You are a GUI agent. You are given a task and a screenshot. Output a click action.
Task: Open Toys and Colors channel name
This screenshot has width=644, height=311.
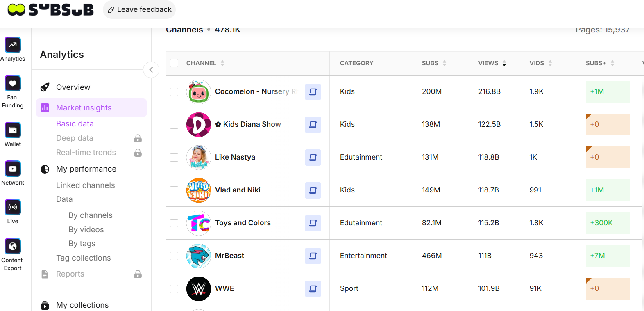click(243, 223)
